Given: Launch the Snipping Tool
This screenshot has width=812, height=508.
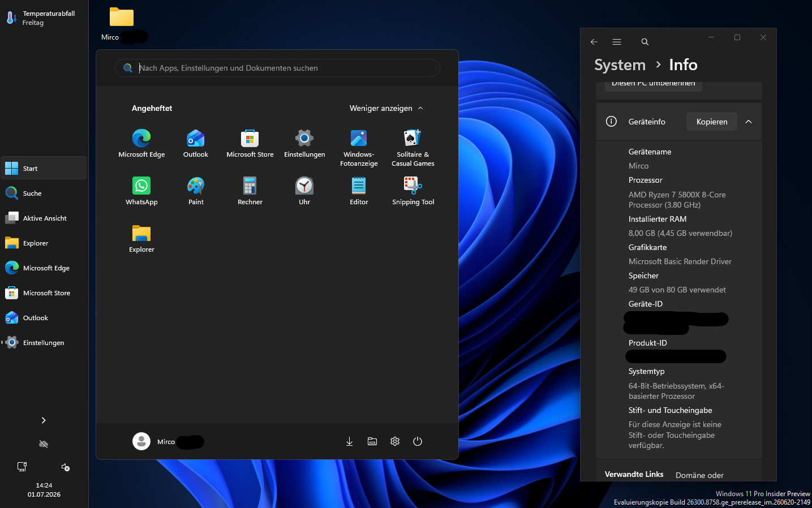Looking at the screenshot, I should [413, 191].
